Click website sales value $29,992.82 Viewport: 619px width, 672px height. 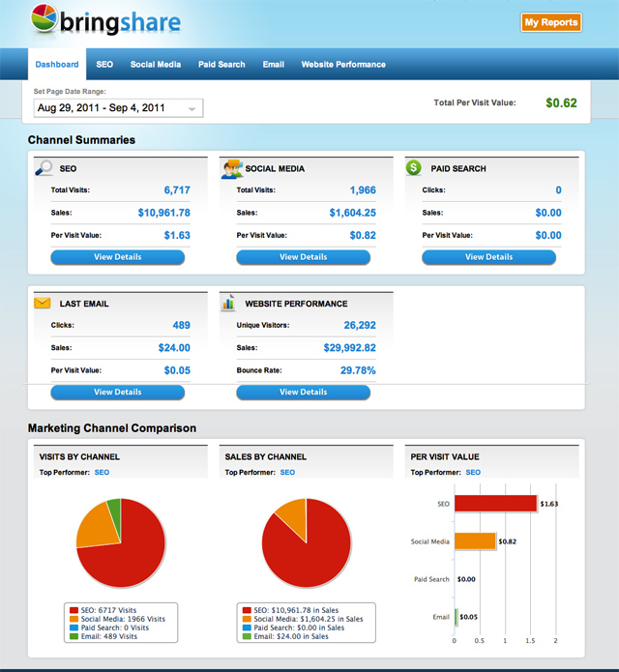349,348
